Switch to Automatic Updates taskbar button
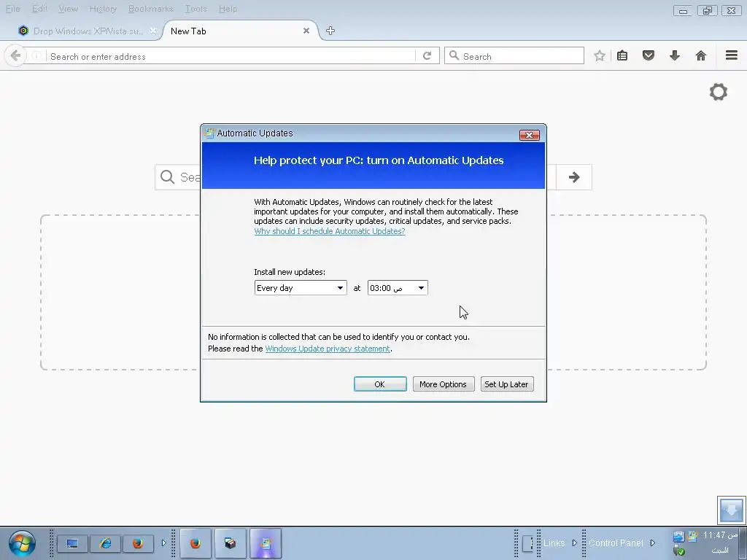This screenshot has height=560, width=747. pos(266,543)
